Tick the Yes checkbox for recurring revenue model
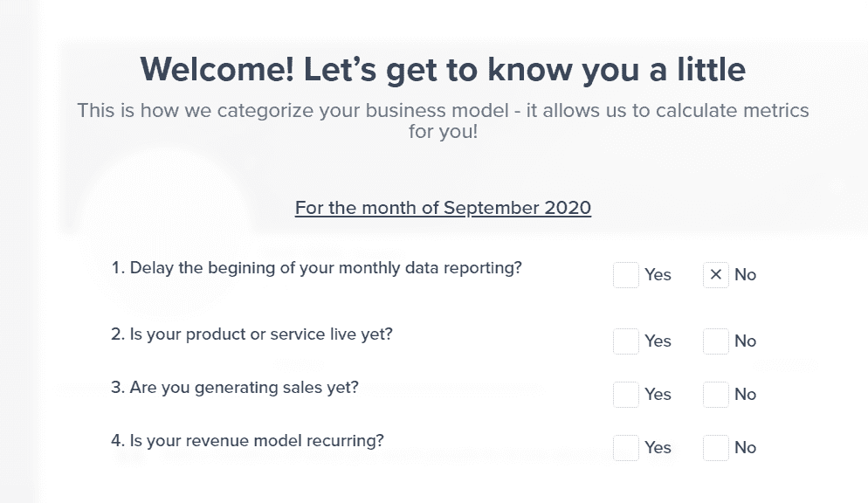The width and height of the screenshot is (868, 503). (x=626, y=448)
